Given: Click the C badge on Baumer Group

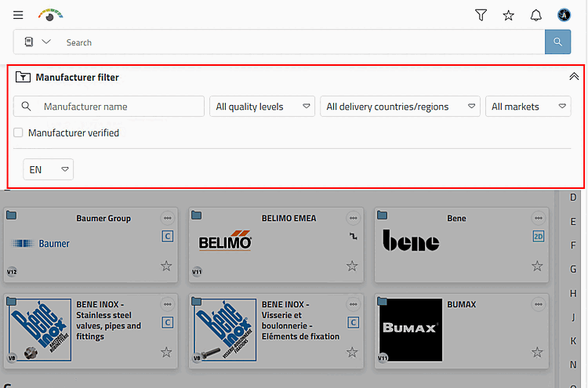Looking at the screenshot, I should pos(167,236).
